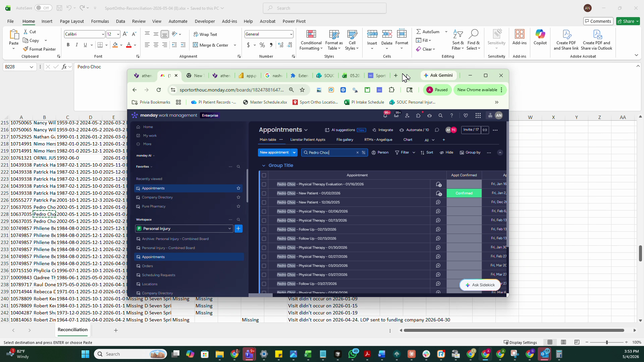Image resolution: width=644 pixels, height=362 pixels.
Task: Check the New Patient 01/02/2026 row checkbox
Action: (264, 193)
